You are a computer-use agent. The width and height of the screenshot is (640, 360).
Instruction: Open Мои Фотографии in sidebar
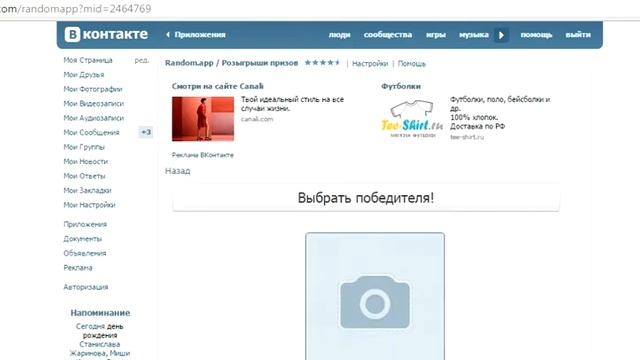pyautogui.click(x=93, y=89)
